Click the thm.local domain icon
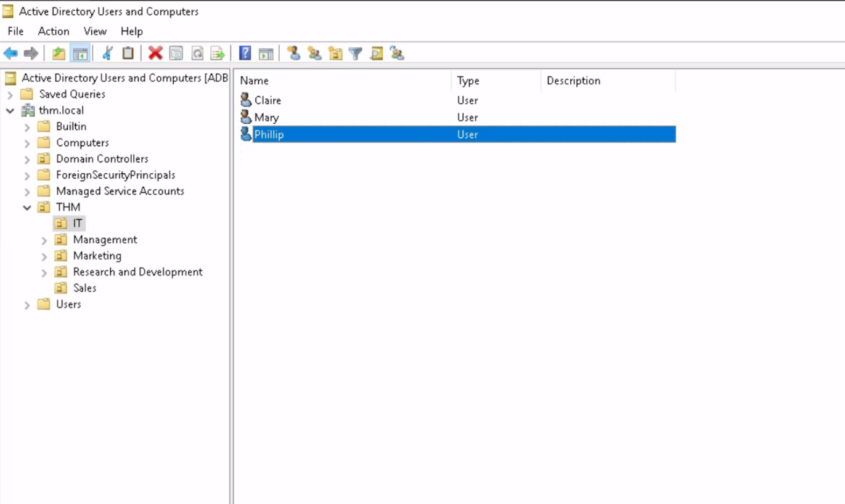This screenshot has height=504, width=845. (x=28, y=110)
